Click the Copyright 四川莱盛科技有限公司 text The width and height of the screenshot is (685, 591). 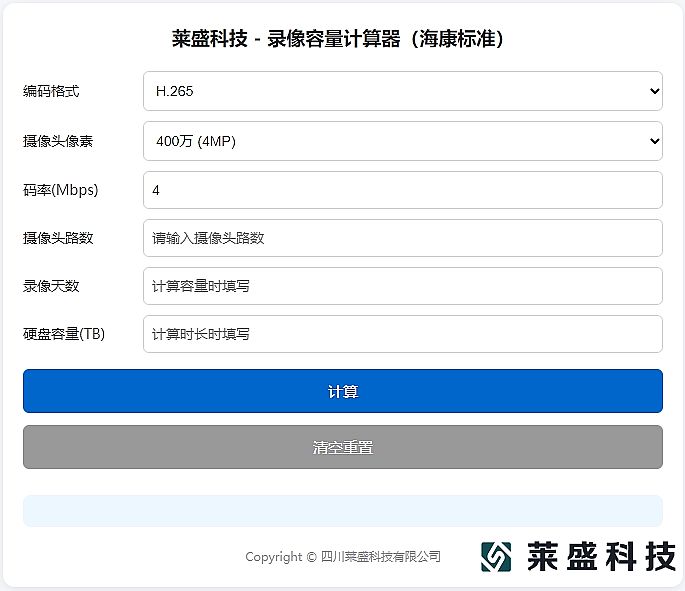343,556
